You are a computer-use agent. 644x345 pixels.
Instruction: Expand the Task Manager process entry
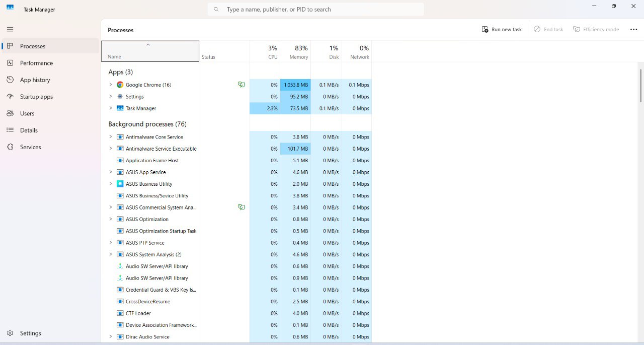[x=111, y=108]
